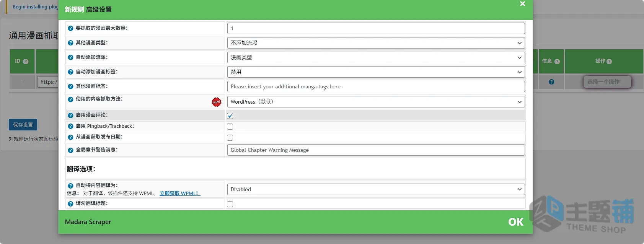644x244 pixels.
Task: Click Global Chapter Warning Message field
Action: 376,150
